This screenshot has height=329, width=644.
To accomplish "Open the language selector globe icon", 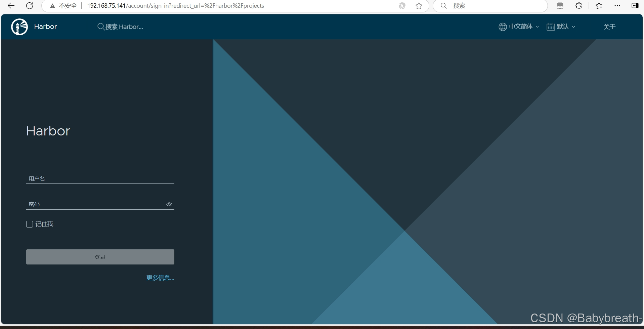I will (x=503, y=27).
